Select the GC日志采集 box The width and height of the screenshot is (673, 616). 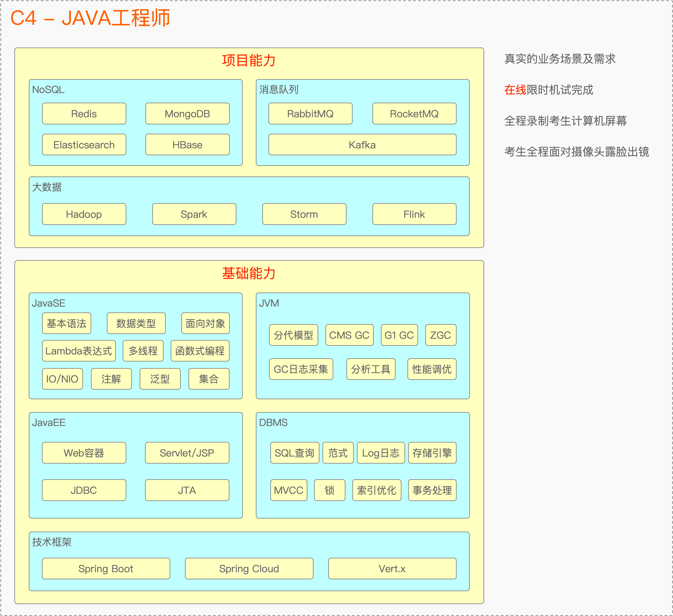tap(301, 369)
